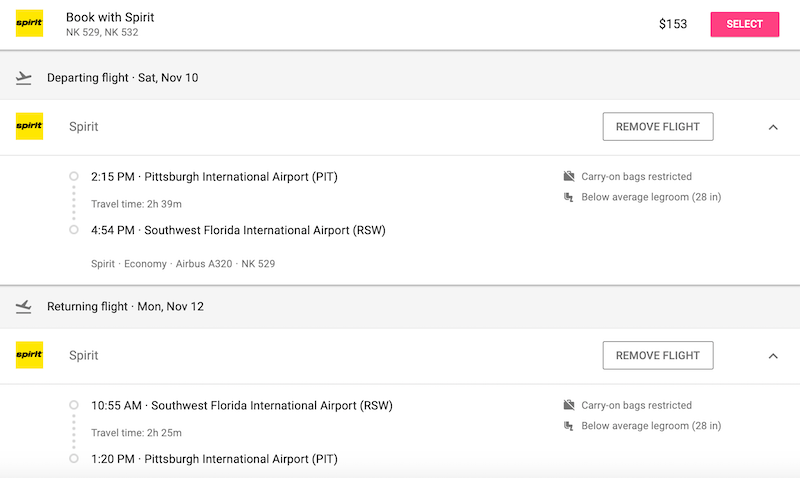800x478 pixels.
Task: Click legroom seat icon for departing flight
Action: pyautogui.click(x=569, y=197)
